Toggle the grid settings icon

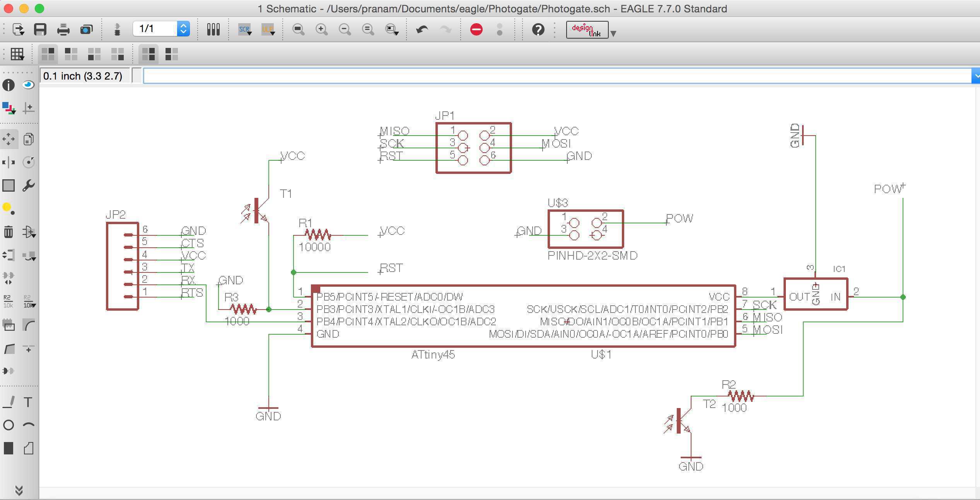[17, 54]
